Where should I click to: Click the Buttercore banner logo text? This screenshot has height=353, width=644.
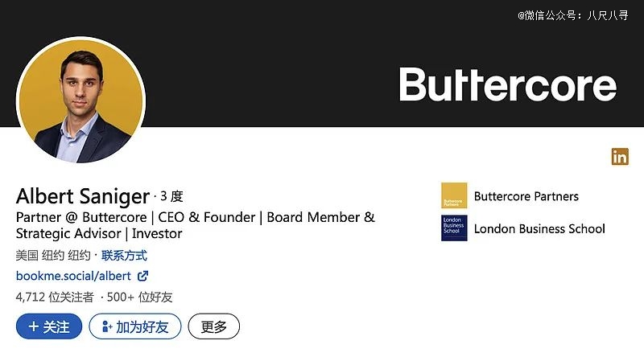[508, 84]
